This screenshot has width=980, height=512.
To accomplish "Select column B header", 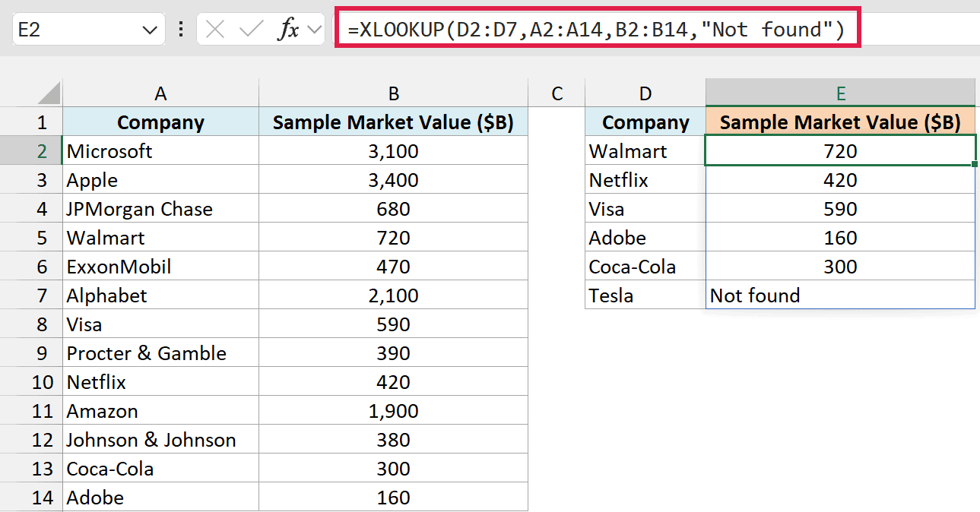I will 393,93.
